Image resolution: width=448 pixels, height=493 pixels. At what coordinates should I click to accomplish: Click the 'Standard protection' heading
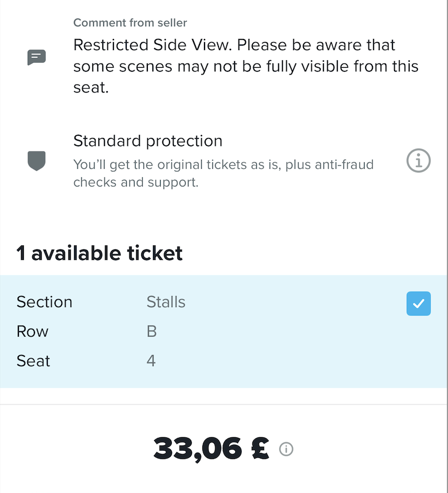(x=148, y=141)
